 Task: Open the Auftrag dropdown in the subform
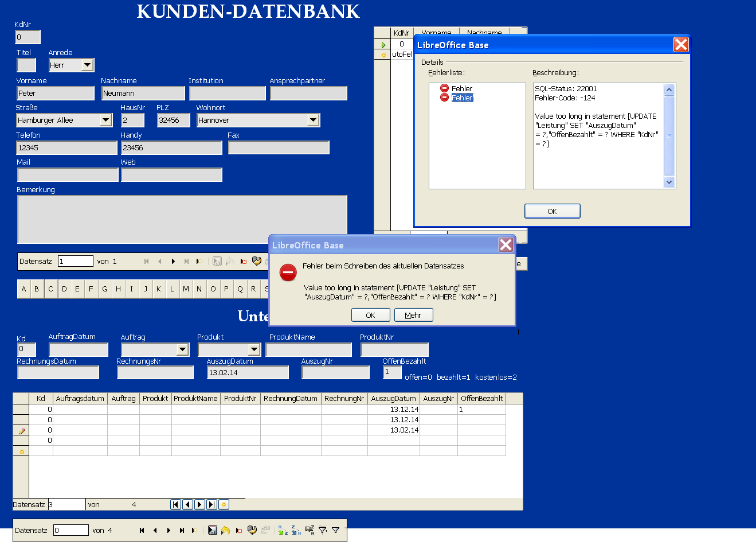point(182,349)
